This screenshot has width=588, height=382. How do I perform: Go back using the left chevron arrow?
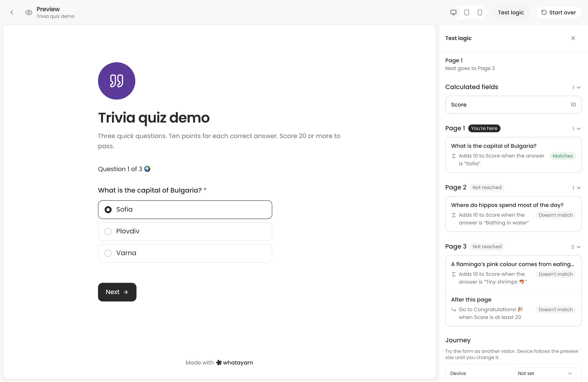[x=12, y=12]
